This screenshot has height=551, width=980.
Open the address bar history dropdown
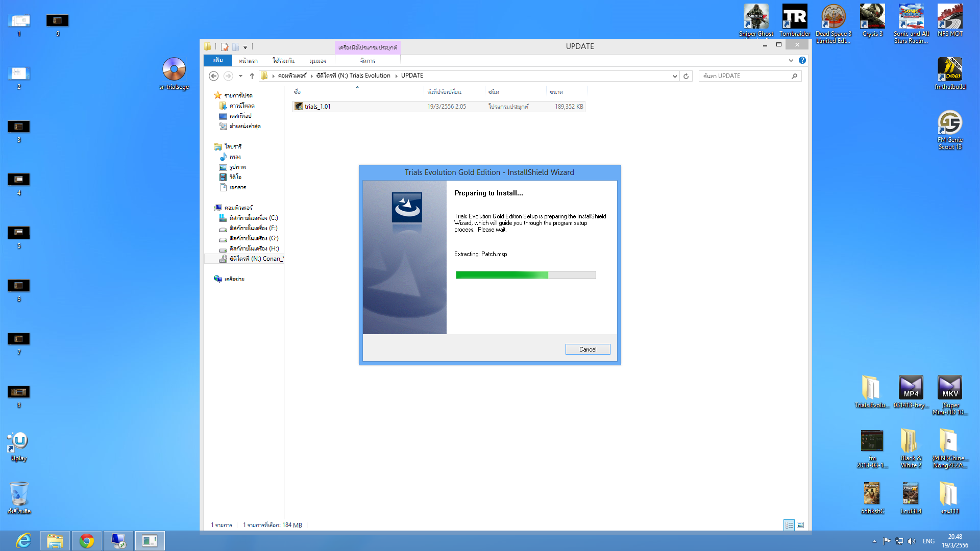click(x=675, y=76)
